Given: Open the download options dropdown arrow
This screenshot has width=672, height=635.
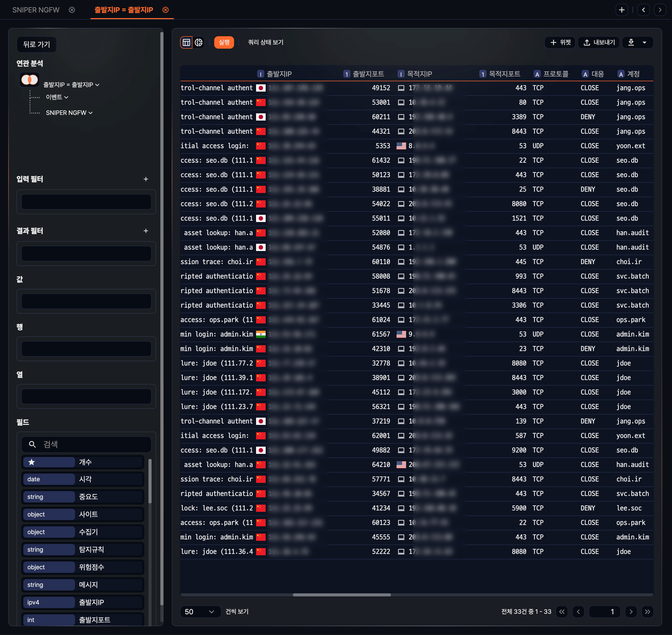Looking at the screenshot, I should (x=645, y=42).
